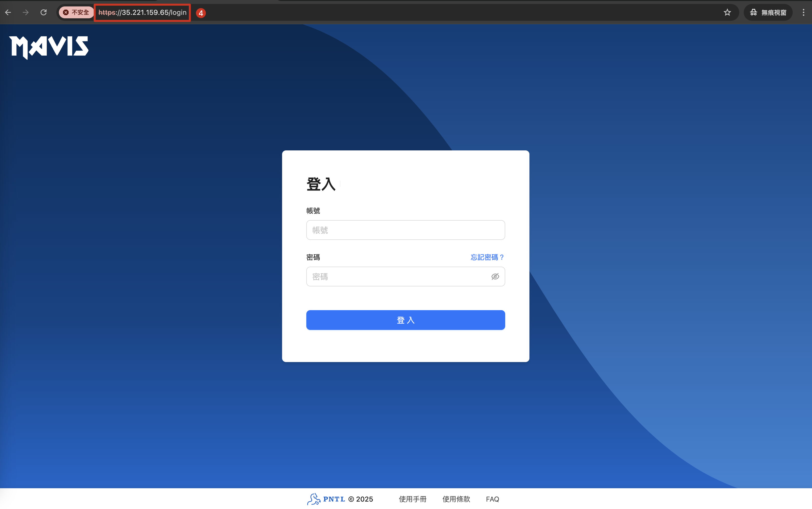This screenshot has width=812, height=509.
Task: Open the 忘記密碼？ forgot password link
Action: [x=487, y=257]
